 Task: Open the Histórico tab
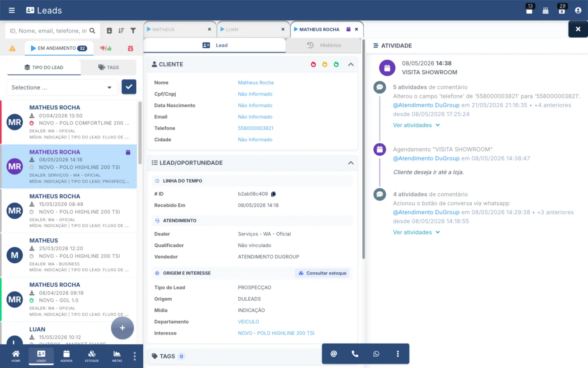324,45
